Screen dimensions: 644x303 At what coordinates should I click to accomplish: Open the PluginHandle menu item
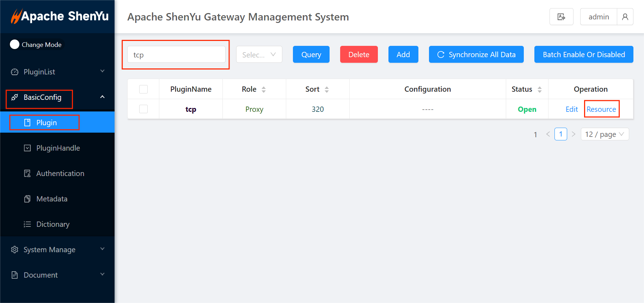point(58,148)
